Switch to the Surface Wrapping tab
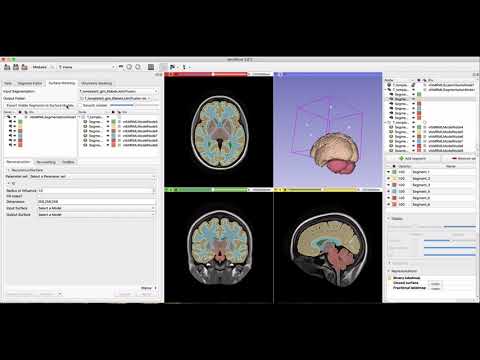480x360 pixels. point(62,83)
